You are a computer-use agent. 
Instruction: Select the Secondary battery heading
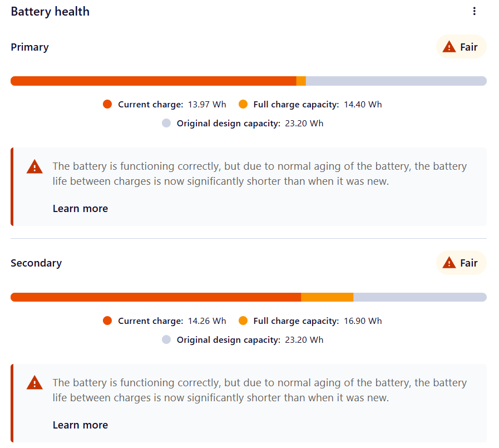click(x=36, y=263)
